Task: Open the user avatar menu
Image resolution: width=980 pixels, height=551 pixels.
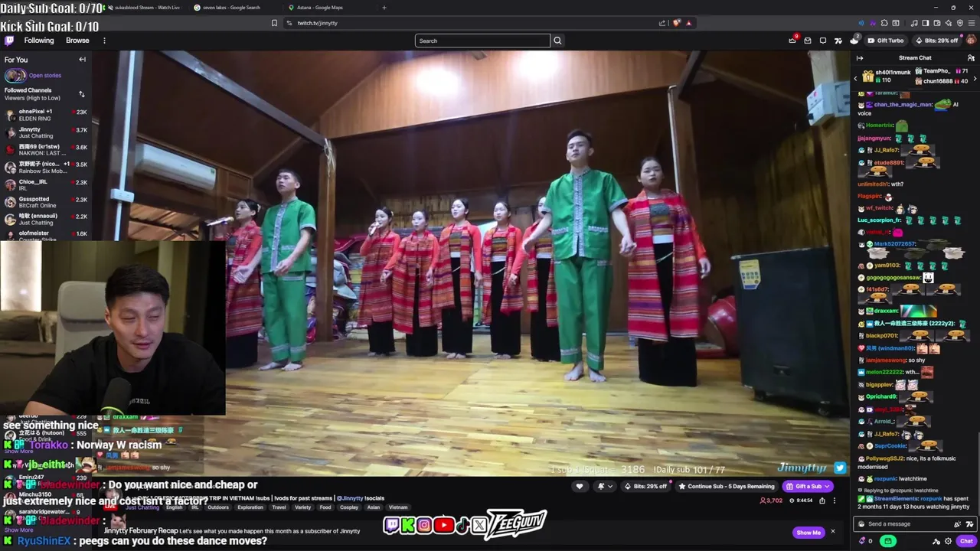Action: 971,41
